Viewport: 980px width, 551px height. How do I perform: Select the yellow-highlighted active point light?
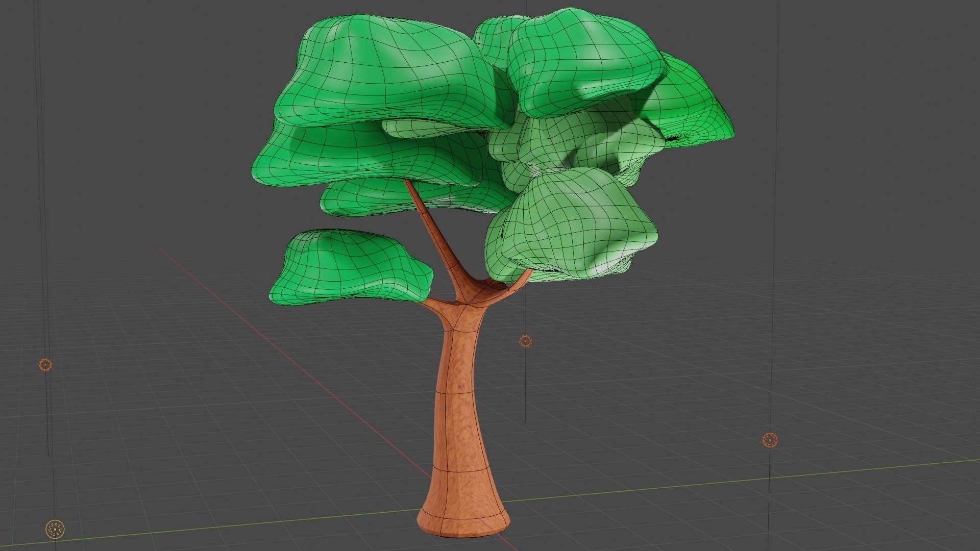point(55,530)
